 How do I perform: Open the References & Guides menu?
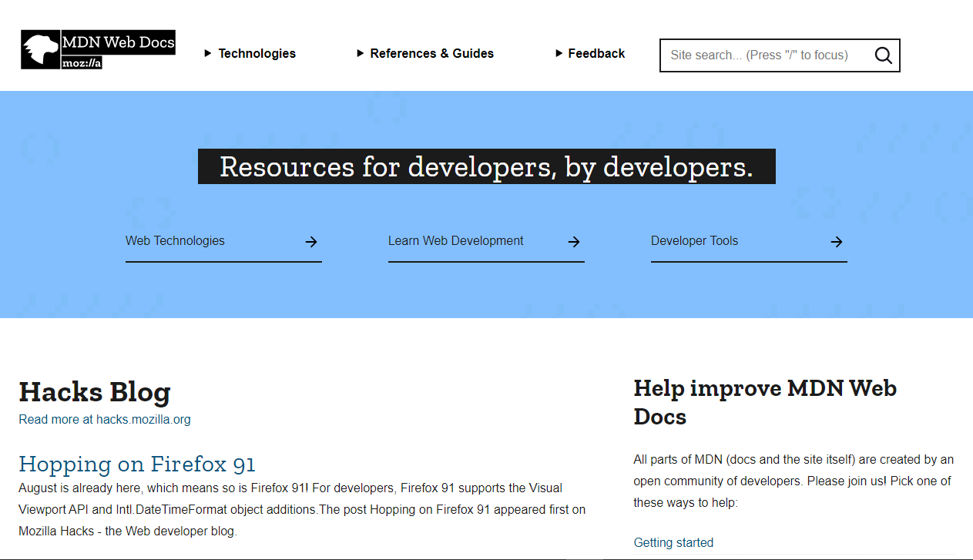[431, 53]
